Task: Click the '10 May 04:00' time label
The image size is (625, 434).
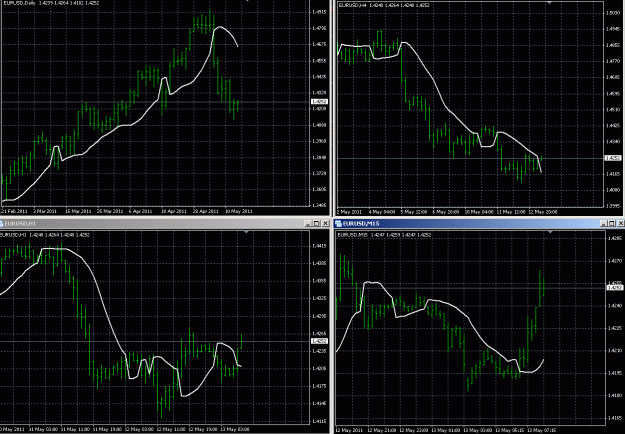Action: [480, 212]
